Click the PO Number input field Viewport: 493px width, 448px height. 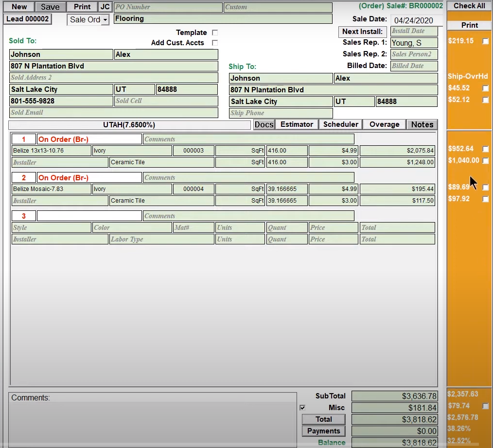tap(168, 7)
